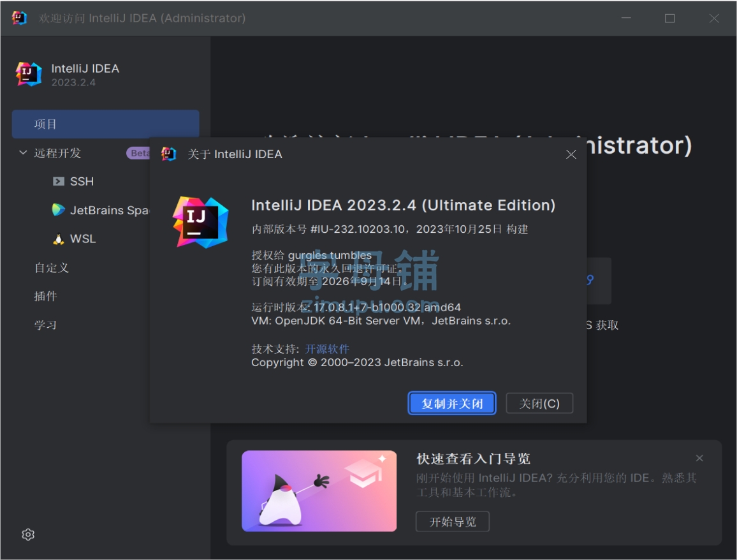Viewport: 737px width, 560px height.
Task: Close the About IntelliJ IDEA dialog
Action: [x=571, y=154]
